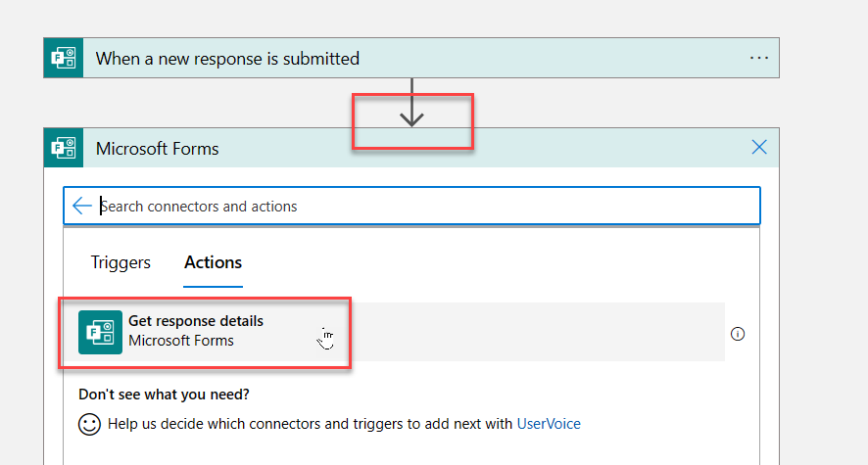
Task: Open the UserVoice link
Action: 549,424
